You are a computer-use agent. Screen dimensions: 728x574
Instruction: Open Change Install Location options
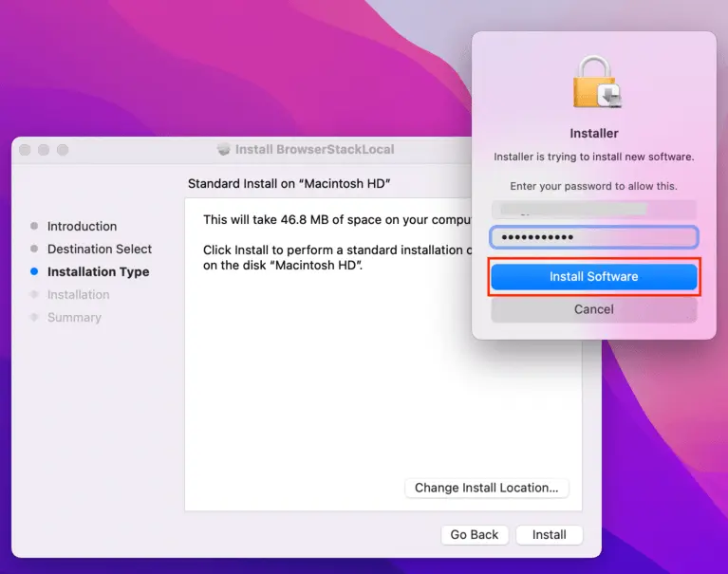486,488
